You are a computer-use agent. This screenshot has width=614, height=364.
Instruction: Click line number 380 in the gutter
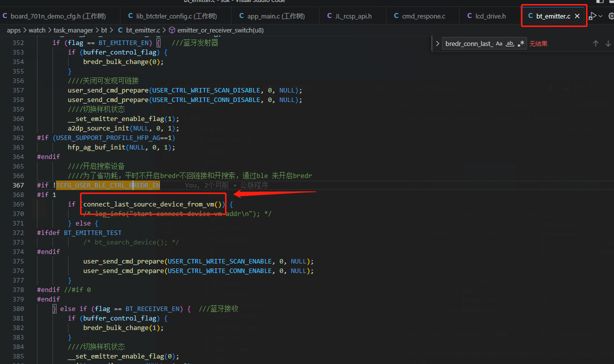tap(18, 308)
